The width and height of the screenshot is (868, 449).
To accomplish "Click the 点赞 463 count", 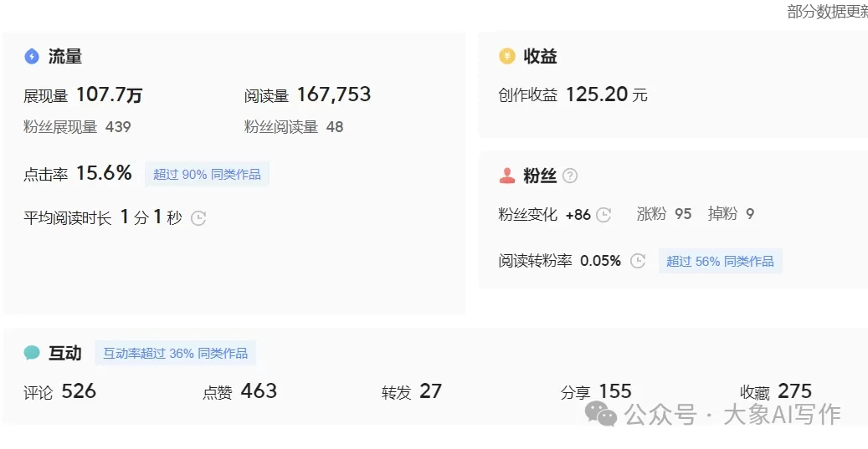I will coord(258,391).
